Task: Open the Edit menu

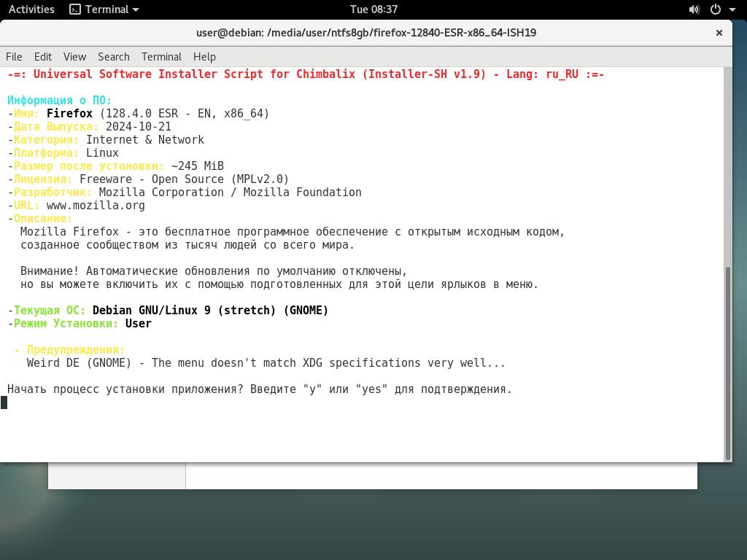Action: [x=43, y=57]
